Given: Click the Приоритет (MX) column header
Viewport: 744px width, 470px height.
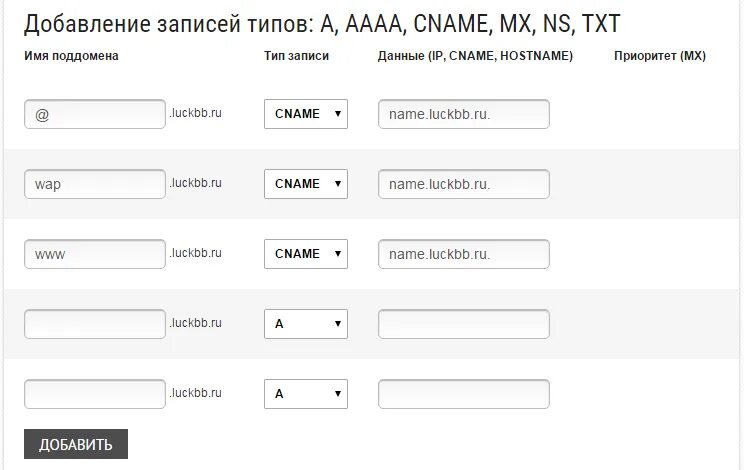Looking at the screenshot, I should pos(660,56).
